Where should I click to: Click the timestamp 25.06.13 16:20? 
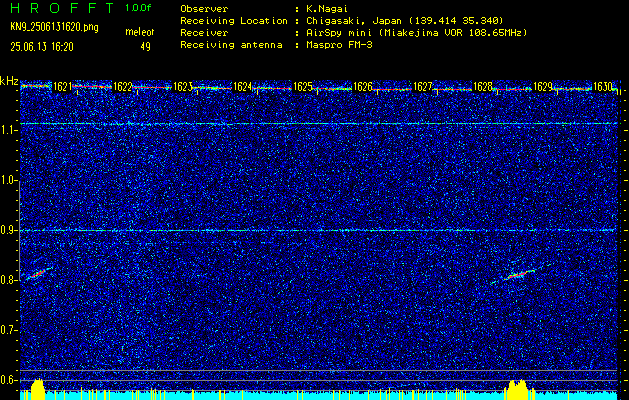(x=42, y=47)
